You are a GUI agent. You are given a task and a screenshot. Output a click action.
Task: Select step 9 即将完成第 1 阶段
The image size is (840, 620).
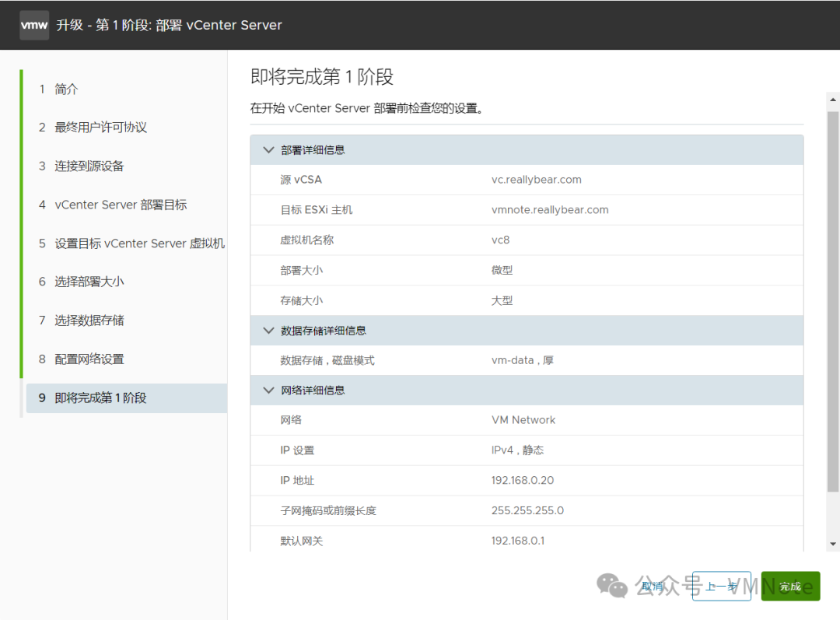(x=127, y=398)
